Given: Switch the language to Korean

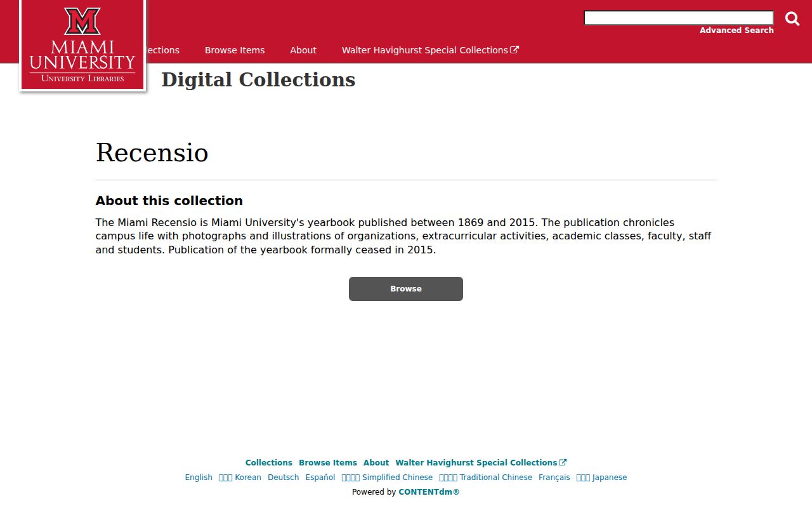Looking at the screenshot, I should (240, 478).
